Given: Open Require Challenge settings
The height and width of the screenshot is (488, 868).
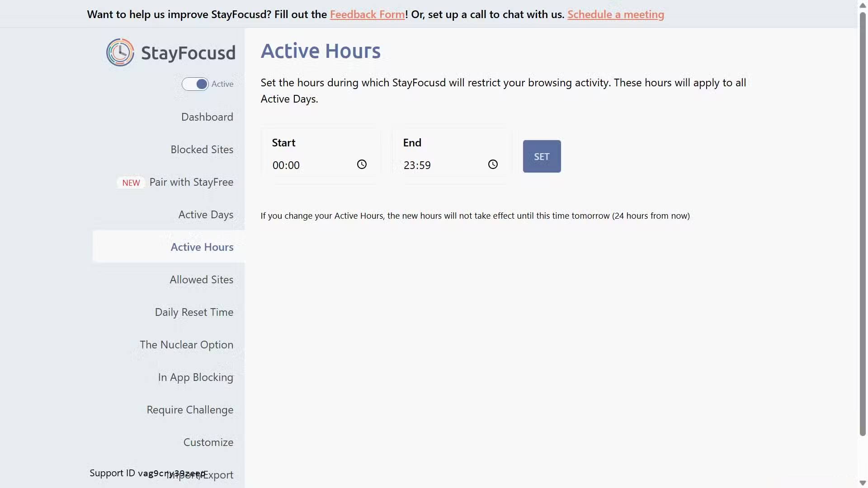Looking at the screenshot, I should pyautogui.click(x=190, y=410).
